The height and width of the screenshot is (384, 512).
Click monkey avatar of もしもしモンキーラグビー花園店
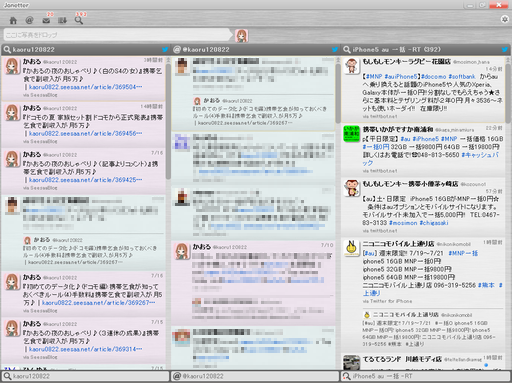[x=351, y=66]
